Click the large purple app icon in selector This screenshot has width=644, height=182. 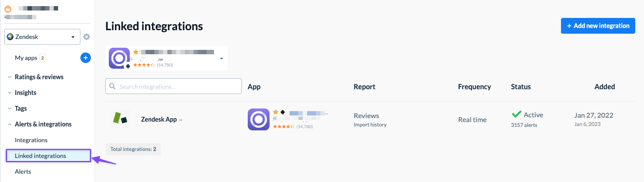(x=119, y=58)
